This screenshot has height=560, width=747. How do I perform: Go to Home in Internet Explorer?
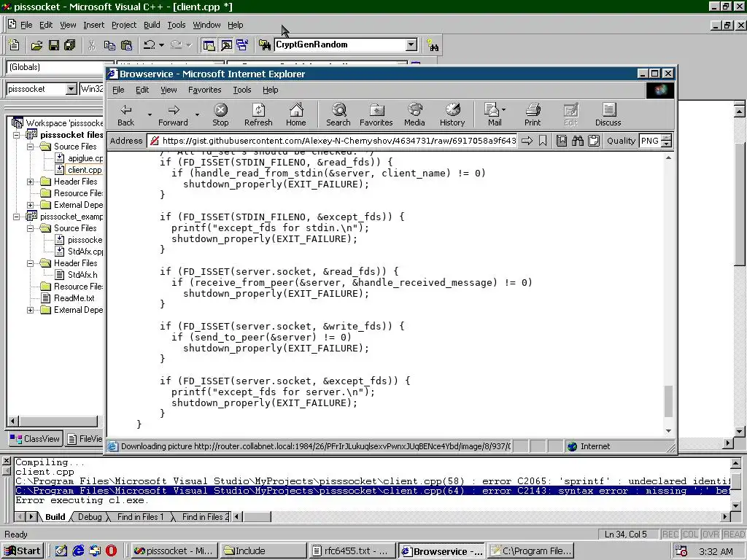click(x=296, y=115)
